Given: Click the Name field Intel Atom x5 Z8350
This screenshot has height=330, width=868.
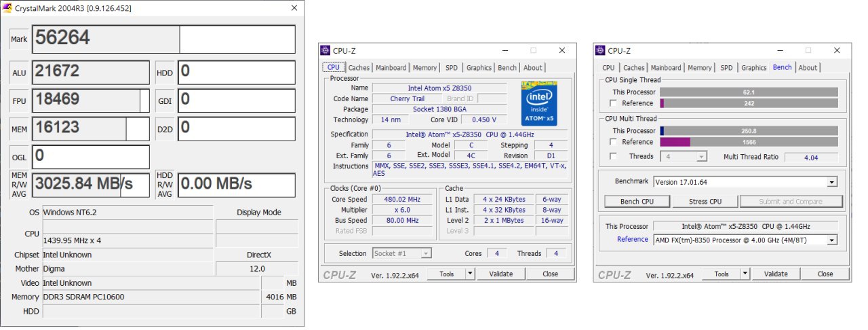Looking at the screenshot, I should (x=439, y=88).
